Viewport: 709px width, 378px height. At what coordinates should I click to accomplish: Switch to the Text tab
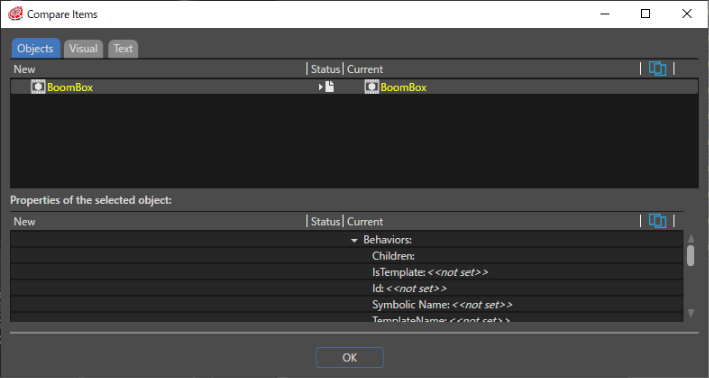[x=123, y=48]
